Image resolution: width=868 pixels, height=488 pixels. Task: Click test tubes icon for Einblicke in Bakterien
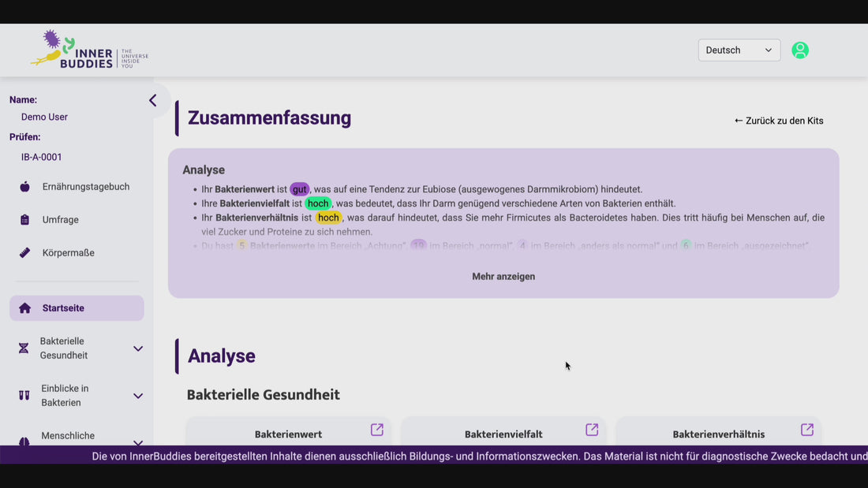(24, 396)
